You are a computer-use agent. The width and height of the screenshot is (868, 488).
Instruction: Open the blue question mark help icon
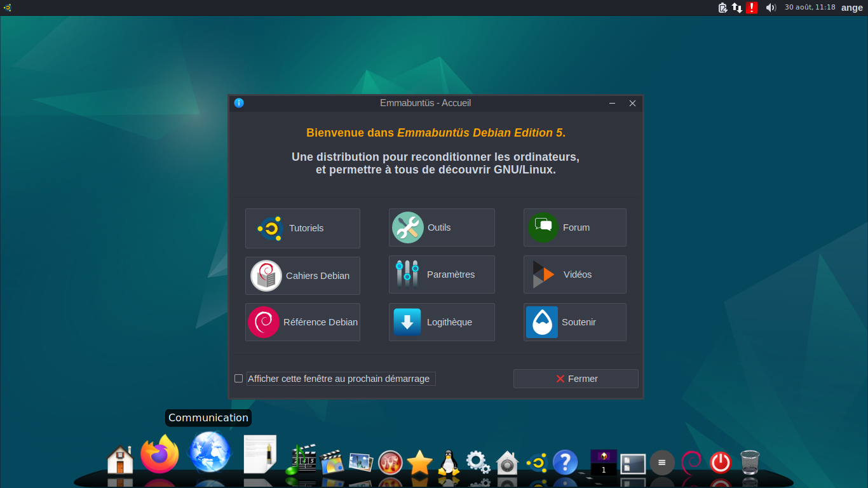click(565, 463)
